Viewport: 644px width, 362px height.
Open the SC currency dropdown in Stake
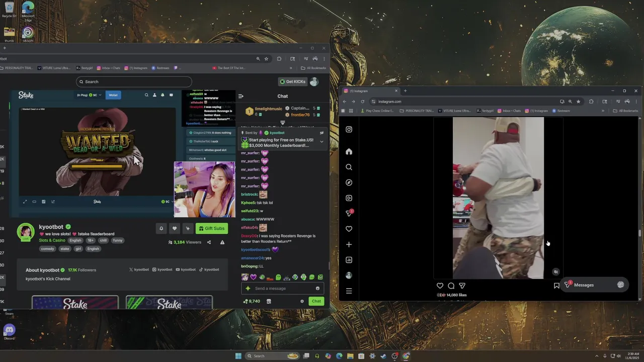pos(95,95)
